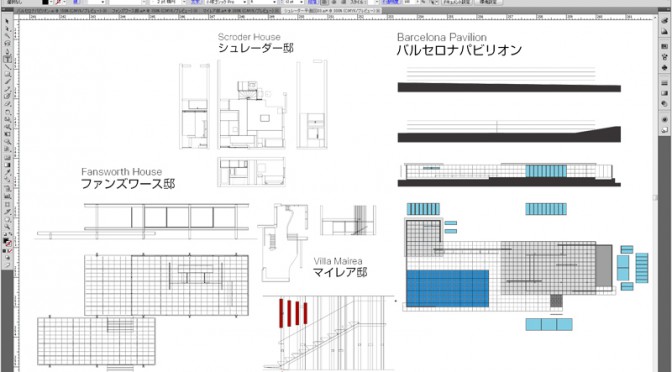Click the red columns in the Villa Mairea drawing

point(293,313)
